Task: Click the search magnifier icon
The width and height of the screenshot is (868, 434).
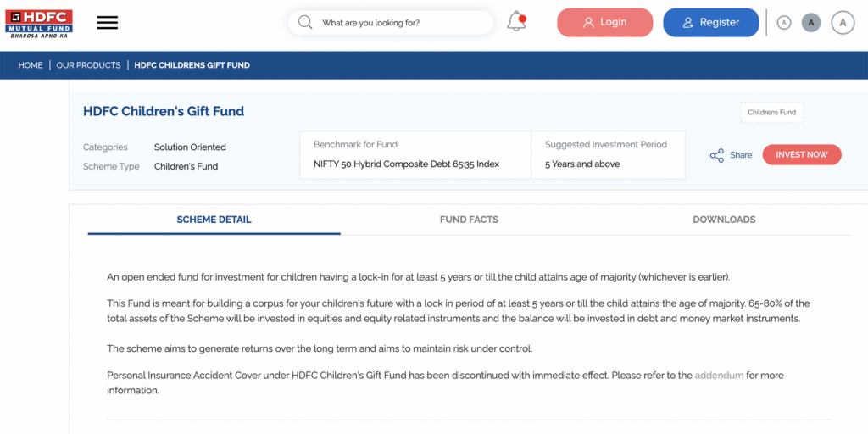Action: [x=305, y=23]
